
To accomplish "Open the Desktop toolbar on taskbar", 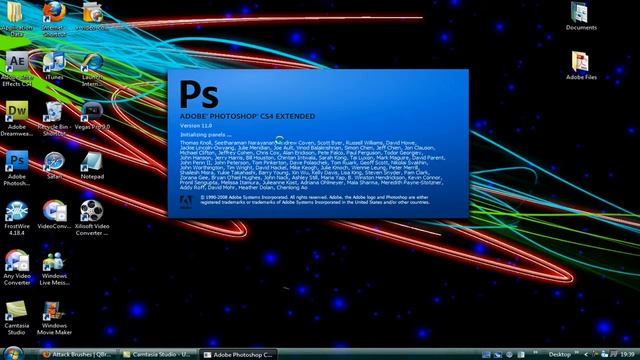I will [559, 355].
